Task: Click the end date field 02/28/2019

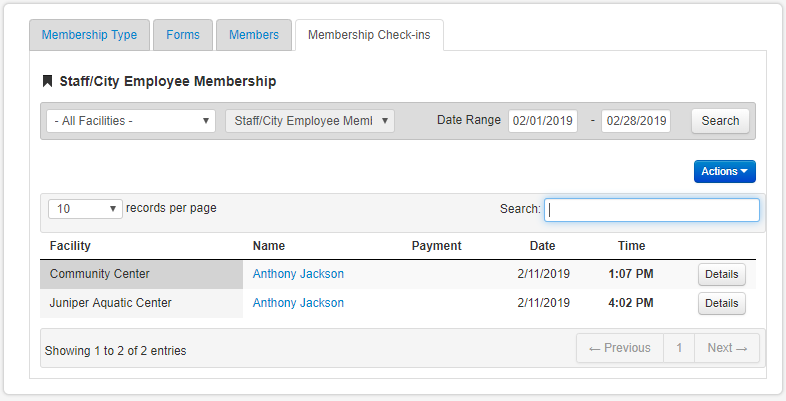Action: [635, 121]
